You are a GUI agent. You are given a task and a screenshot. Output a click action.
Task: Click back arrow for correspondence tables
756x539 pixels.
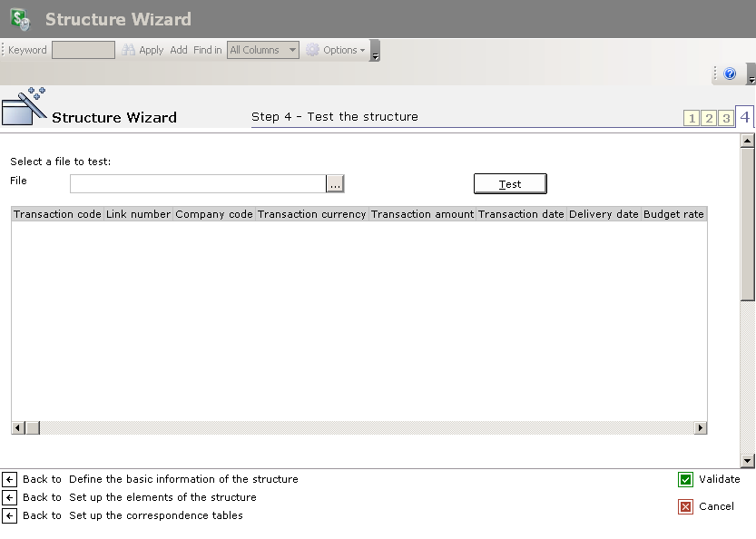coord(10,516)
